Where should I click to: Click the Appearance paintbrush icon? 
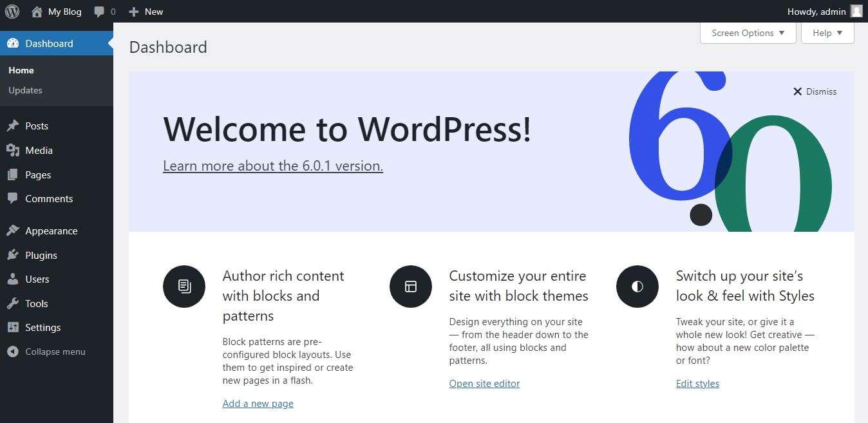pyautogui.click(x=13, y=230)
